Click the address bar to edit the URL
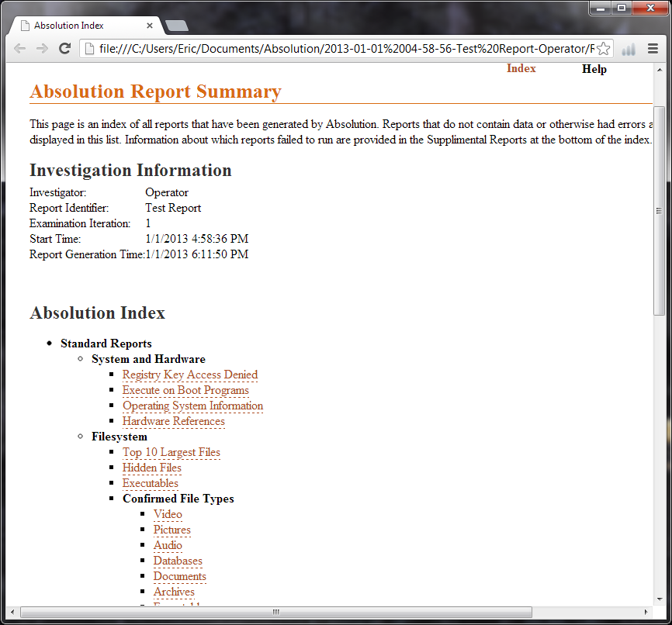Screen dimensions: 672x625 click(310, 48)
